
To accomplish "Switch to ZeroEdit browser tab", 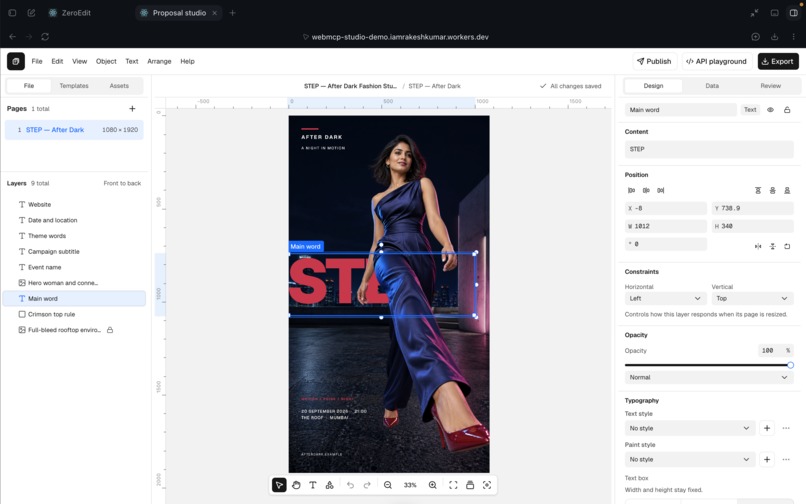I will (70, 13).
